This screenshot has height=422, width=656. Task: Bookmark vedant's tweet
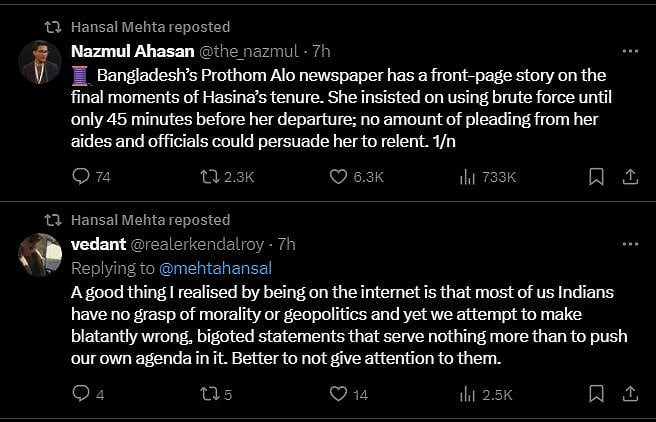(x=596, y=394)
